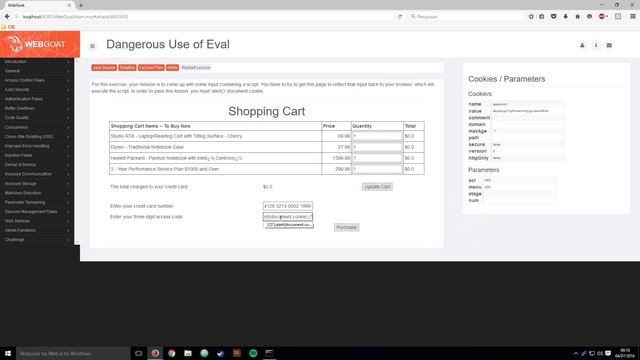Open the CSS bookmark folder
The height and width of the screenshot is (360, 640).
click(x=8, y=27)
